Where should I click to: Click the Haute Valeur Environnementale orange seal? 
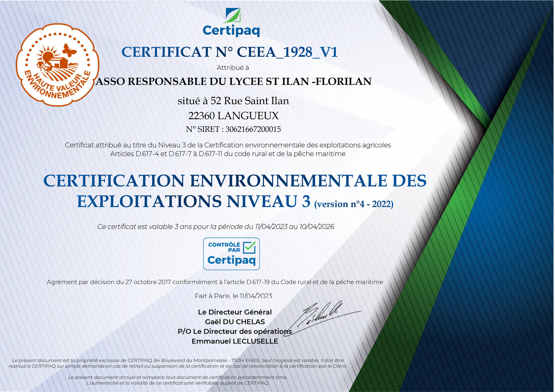pos(57,65)
